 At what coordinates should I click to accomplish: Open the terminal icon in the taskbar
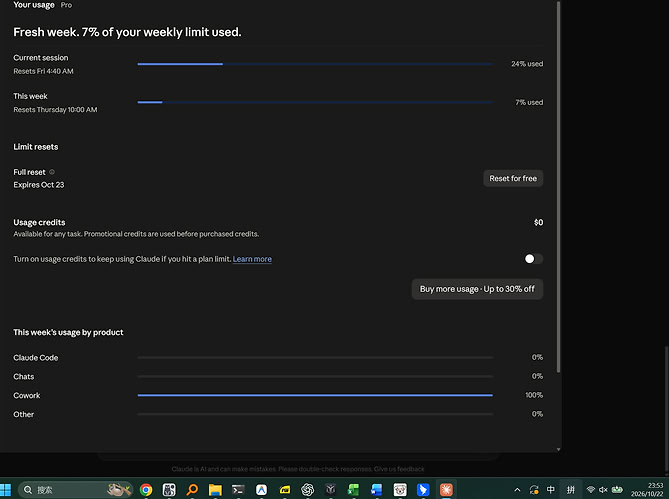[x=238, y=490]
